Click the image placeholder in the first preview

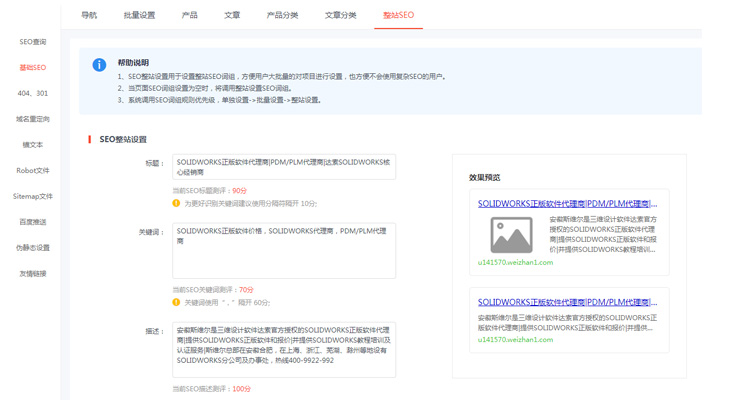pos(511,236)
